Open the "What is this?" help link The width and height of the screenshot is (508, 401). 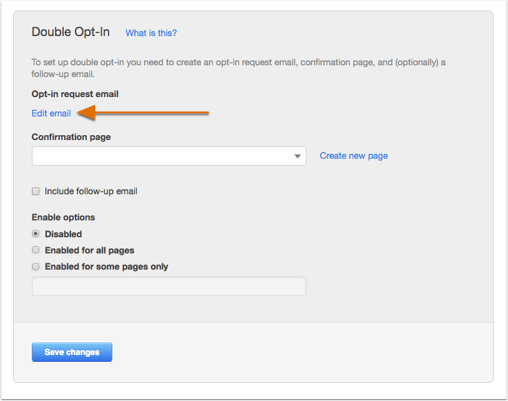coord(151,33)
